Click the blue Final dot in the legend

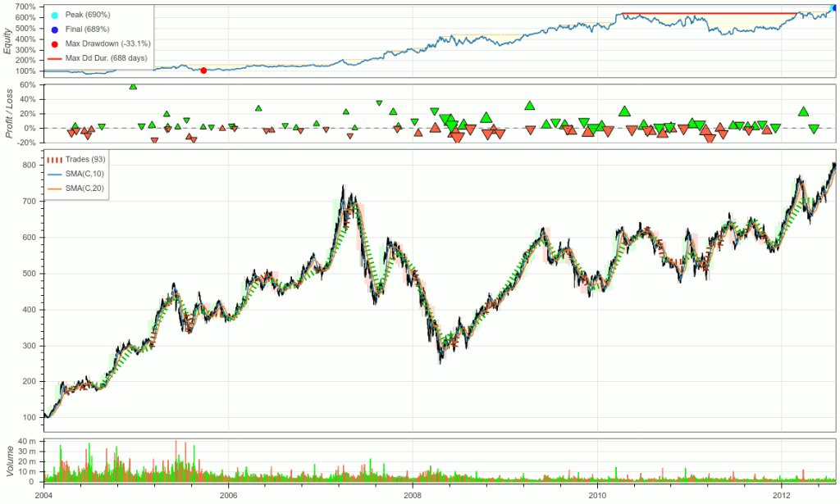click(54, 30)
